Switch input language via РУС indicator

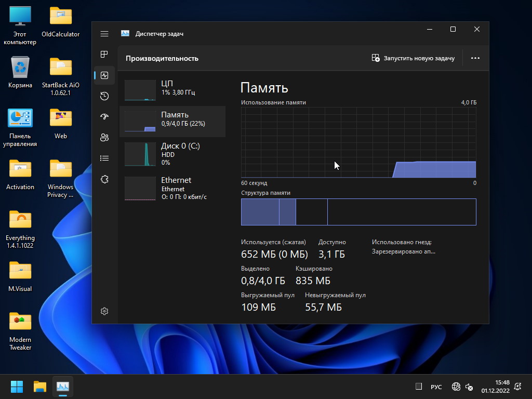click(436, 387)
